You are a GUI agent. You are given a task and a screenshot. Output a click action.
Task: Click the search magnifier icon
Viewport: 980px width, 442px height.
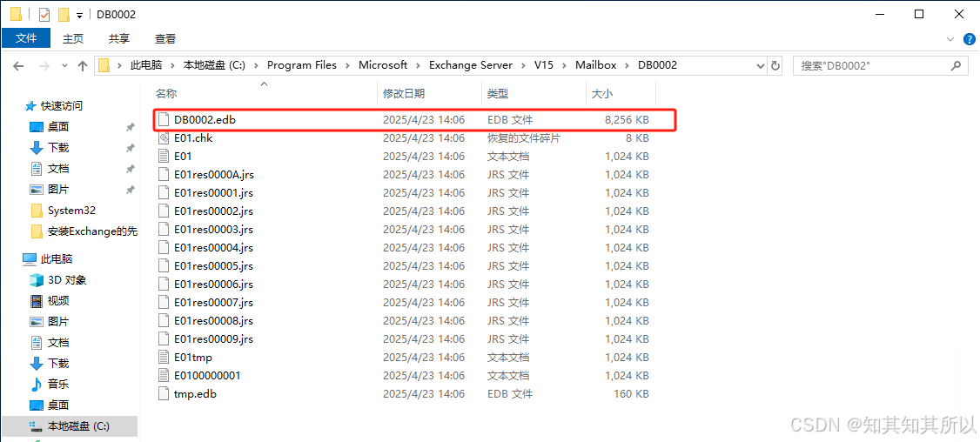click(x=956, y=65)
